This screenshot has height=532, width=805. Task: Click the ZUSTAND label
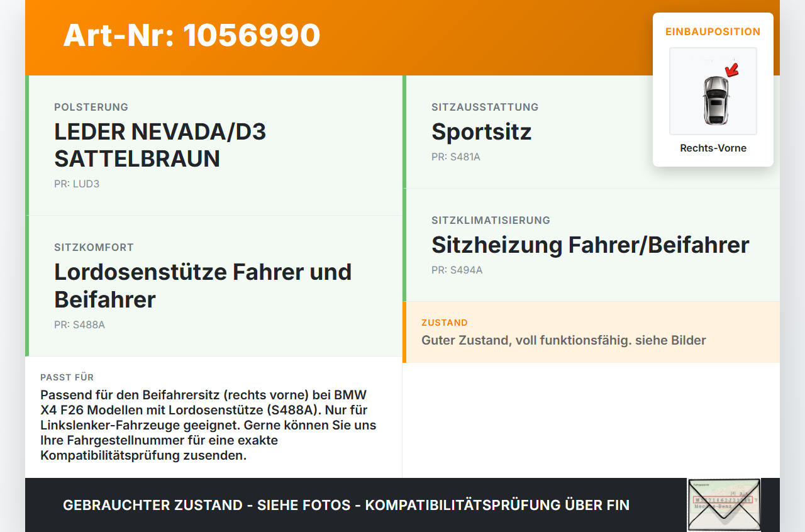pos(445,323)
